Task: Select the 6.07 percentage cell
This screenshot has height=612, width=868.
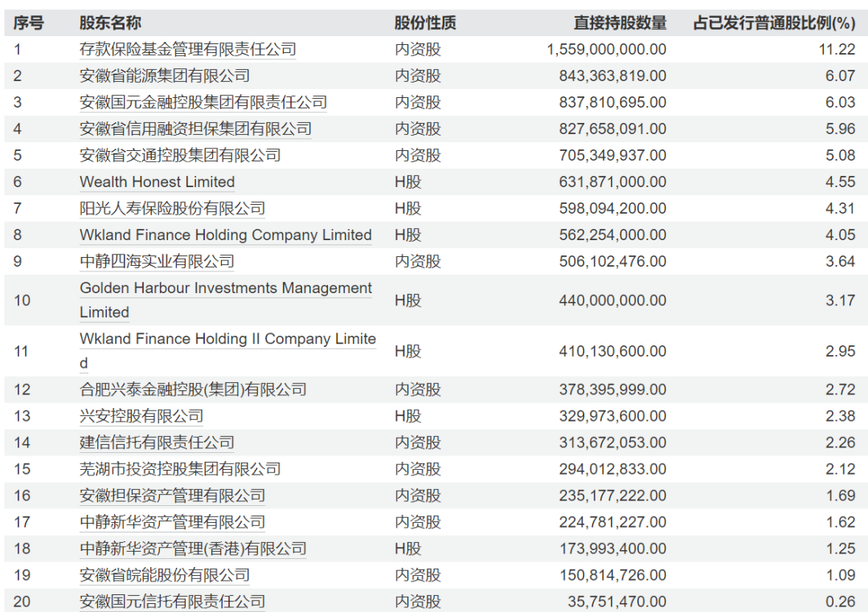Action: [841, 76]
